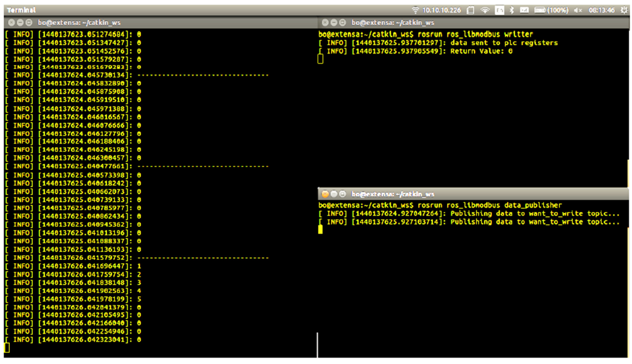Close the writter terminal window
Screen dimensions: 632x364
(325, 23)
